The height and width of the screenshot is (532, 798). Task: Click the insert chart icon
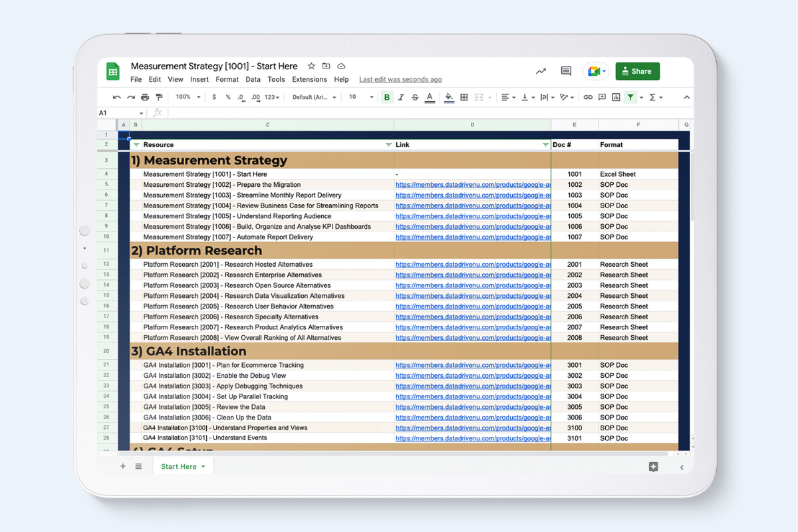(616, 97)
